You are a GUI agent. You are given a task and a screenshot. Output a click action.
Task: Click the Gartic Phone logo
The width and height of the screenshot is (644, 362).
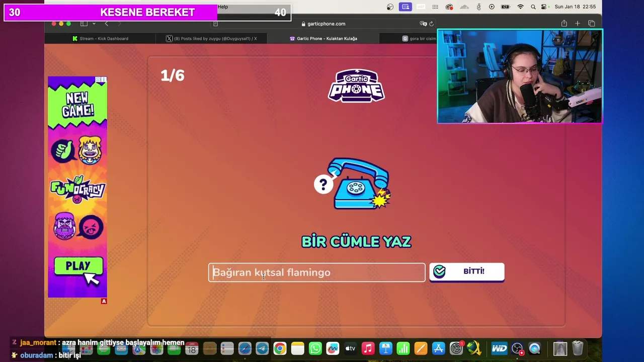(x=356, y=86)
